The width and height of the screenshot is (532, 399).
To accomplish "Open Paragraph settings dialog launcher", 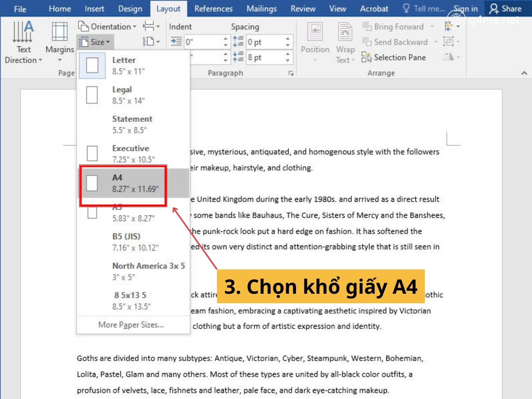I will tap(291, 73).
